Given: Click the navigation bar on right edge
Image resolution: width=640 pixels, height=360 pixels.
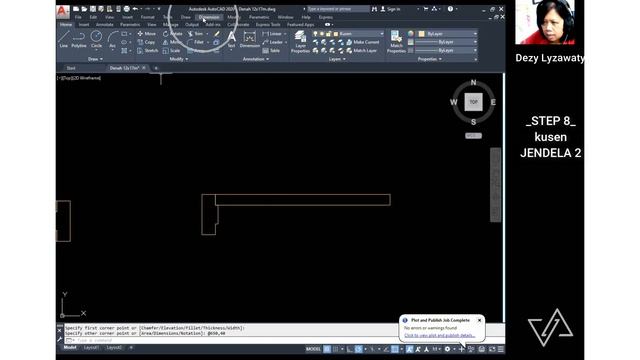Looking at the screenshot, I should (496, 184).
